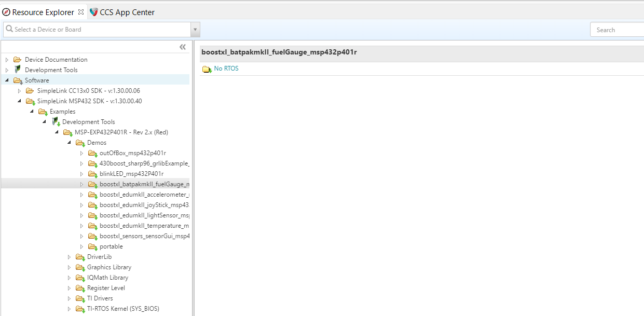This screenshot has width=644, height=316.
Task: Expand the DriverLib node arrow
Action: click(69, 257)
